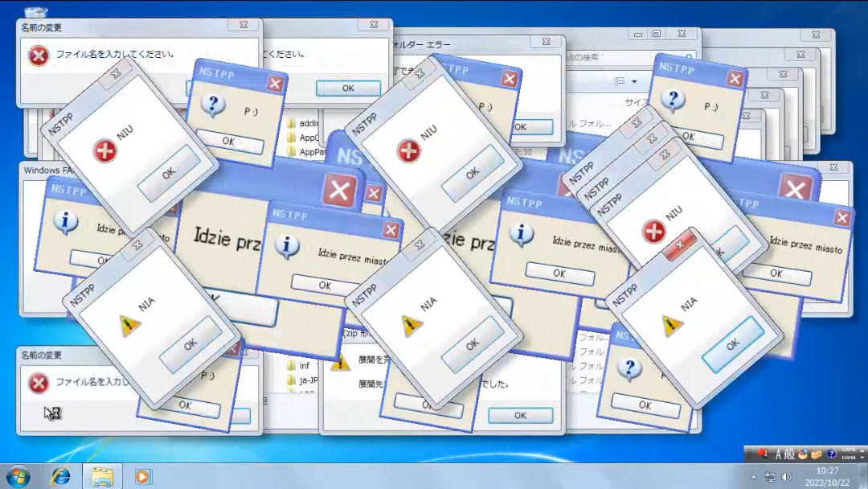
Task: Open the volume speaker tray icon
Action: tap(787, 477)
